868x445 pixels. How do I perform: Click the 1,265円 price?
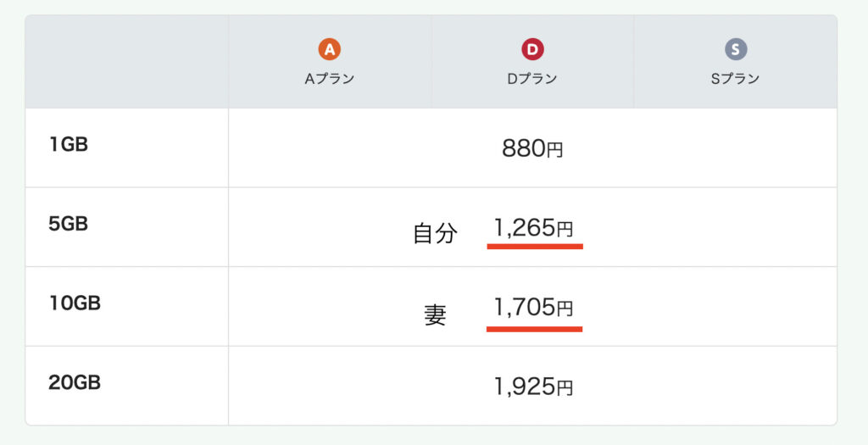[x=534, y=228]
